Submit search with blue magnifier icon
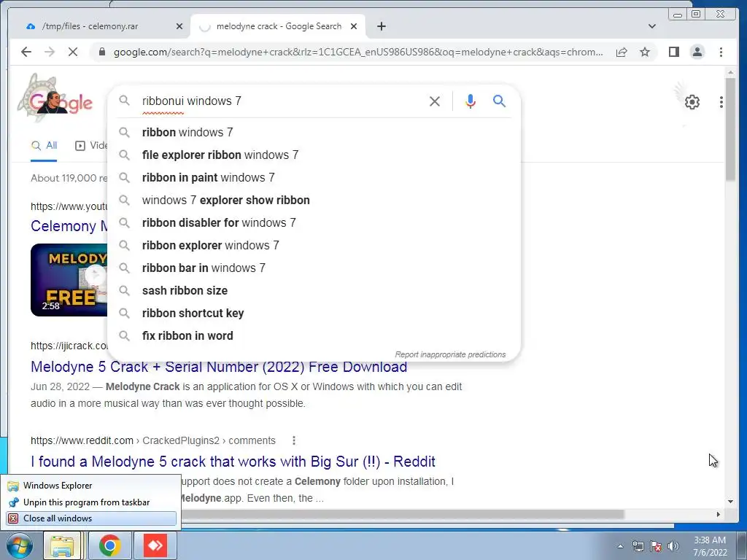 click(499, 101)
